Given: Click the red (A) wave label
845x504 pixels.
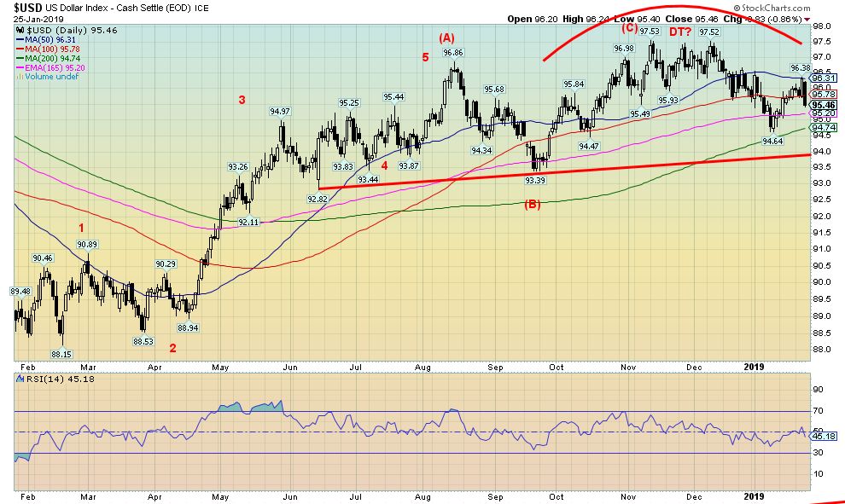Looking at the screenshot, I should tap(446, 38).
